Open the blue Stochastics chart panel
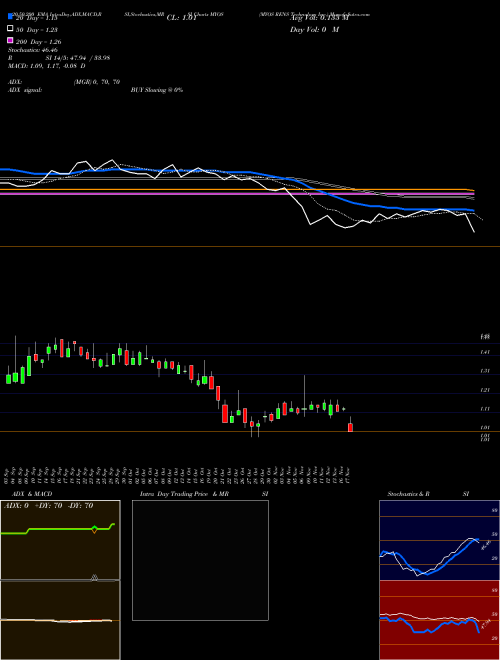 point(439,540)
